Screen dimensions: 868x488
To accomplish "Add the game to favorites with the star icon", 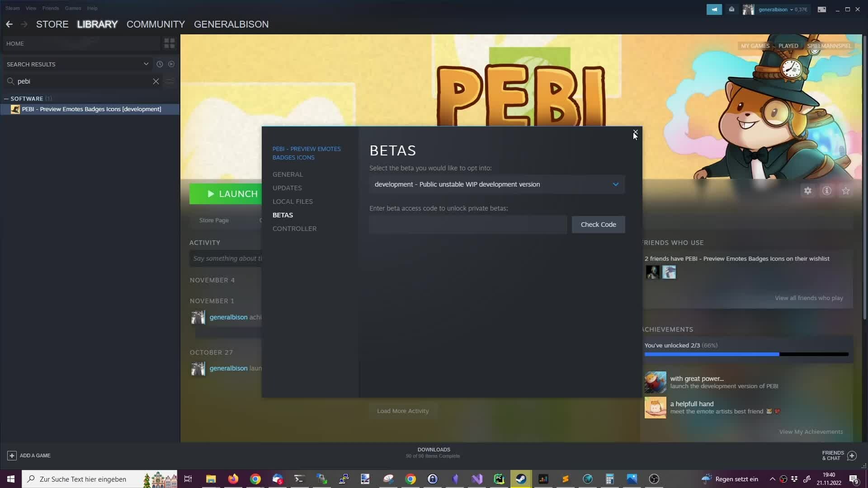I will 846,191.
